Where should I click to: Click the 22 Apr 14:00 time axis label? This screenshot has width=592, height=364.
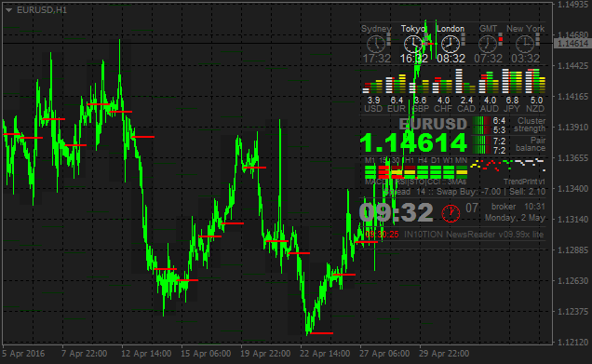click(x=325, y=354)
